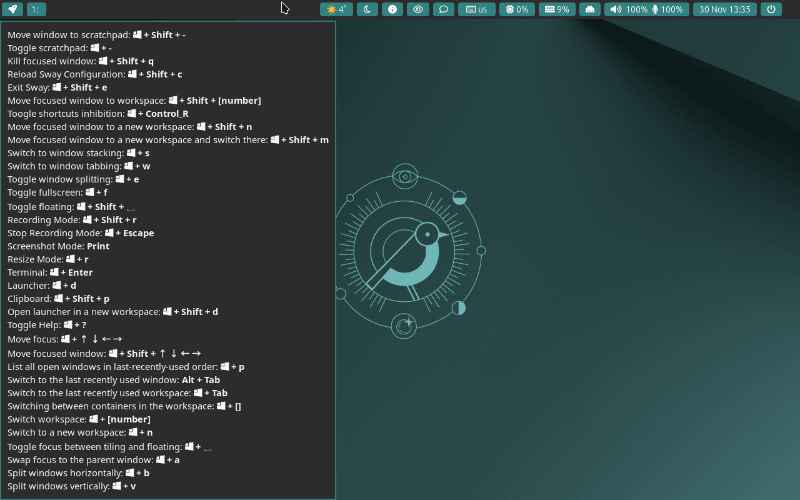Click 'Toggle focus between tiling and floating' line
The image size is (800, 500).
[x=109, y=447]
